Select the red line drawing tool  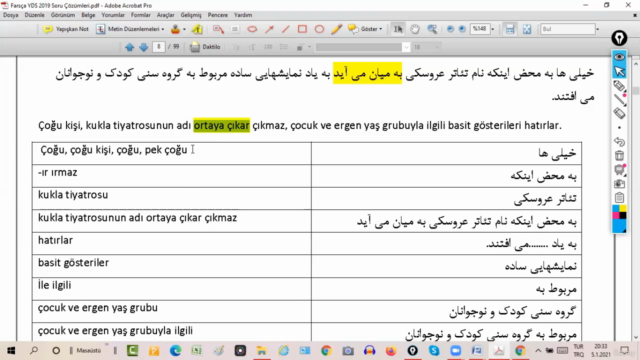click(286, 29)
